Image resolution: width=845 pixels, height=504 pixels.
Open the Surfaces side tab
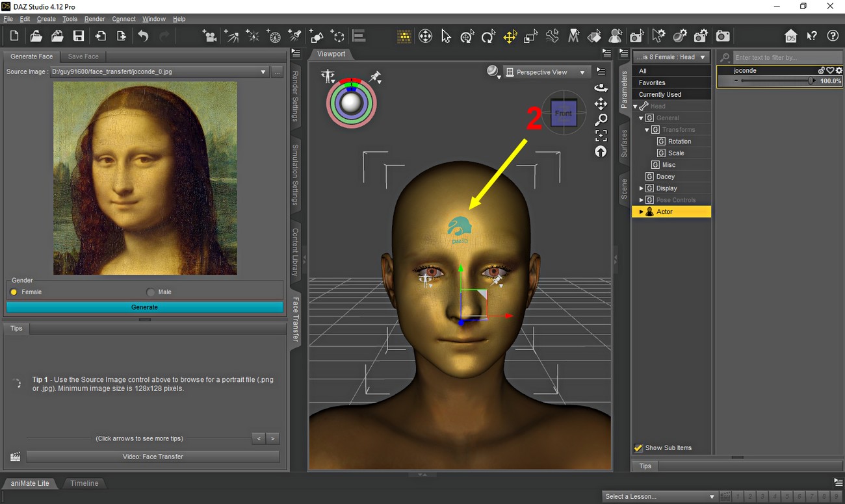pos(625,143)
